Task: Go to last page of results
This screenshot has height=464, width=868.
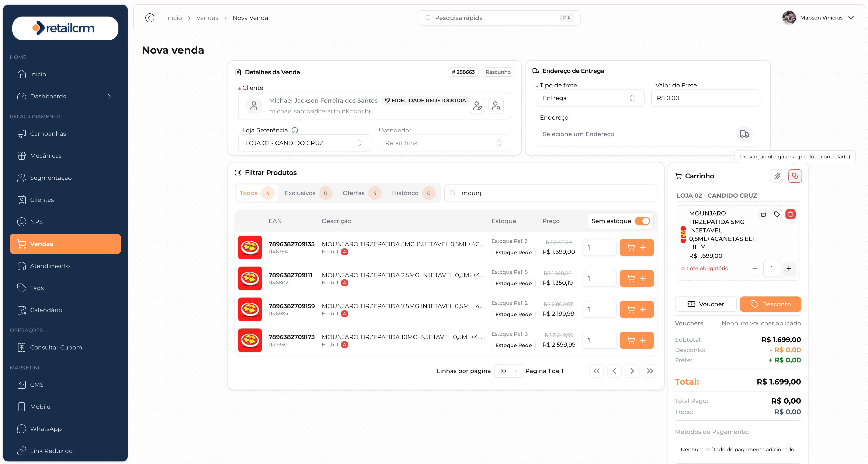Action: 650,371
